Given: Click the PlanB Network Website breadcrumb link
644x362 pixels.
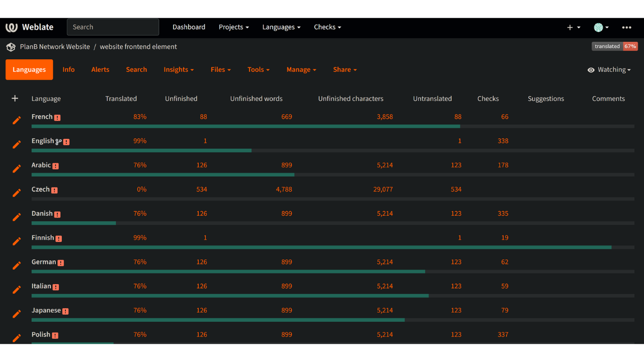Looking at the screenshot, I should point(55,47).
